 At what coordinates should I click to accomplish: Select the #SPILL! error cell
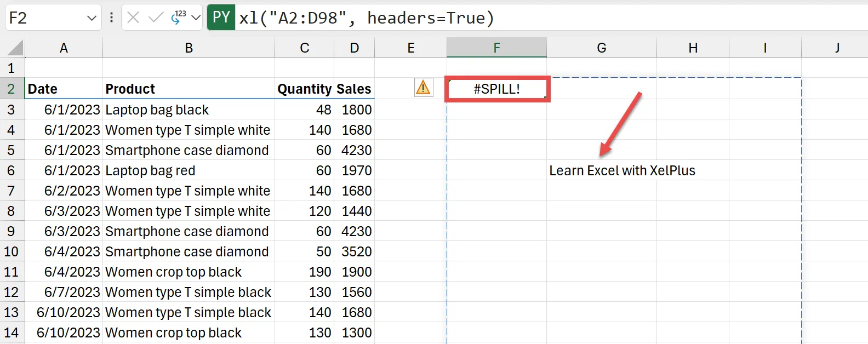point(496,89)
